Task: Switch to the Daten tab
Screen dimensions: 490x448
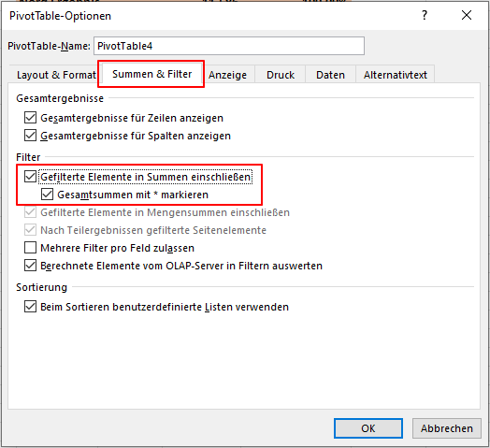Action: point(330,75)
